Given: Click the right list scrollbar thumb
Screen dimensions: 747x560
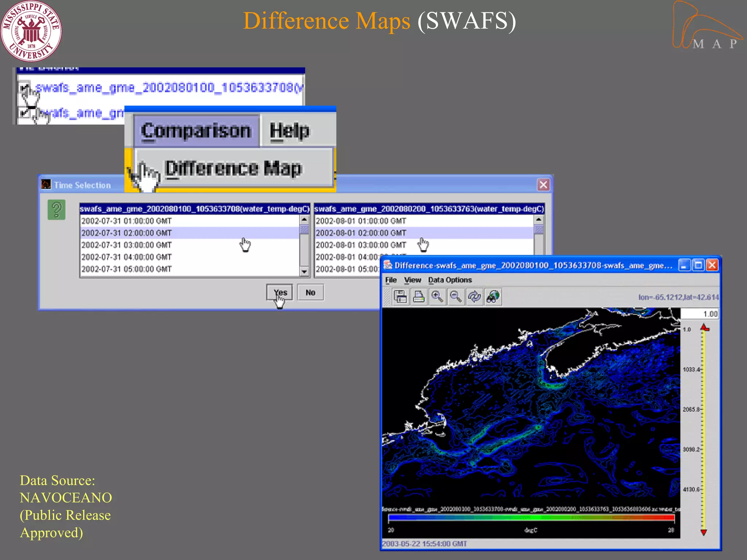Looking at the screenshot, I should [x=539, y=229].
